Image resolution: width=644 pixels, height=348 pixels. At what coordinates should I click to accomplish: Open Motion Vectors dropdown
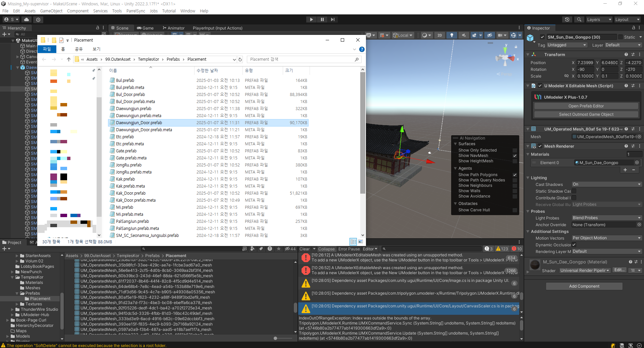tap(606, 238)
